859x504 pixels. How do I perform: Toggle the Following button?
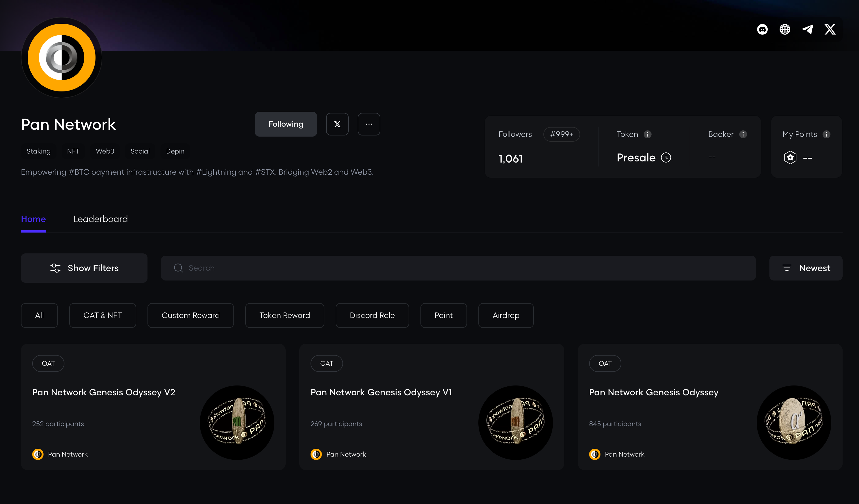point(286,124)
